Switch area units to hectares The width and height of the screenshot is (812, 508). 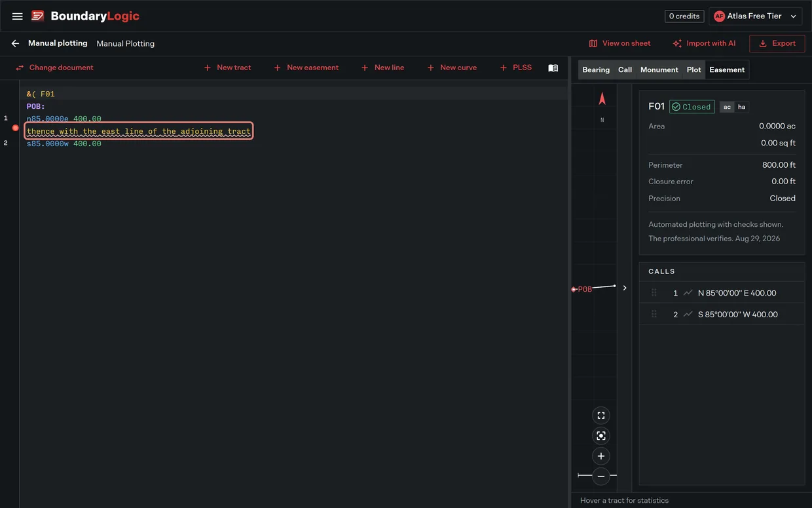pos(741,107)
